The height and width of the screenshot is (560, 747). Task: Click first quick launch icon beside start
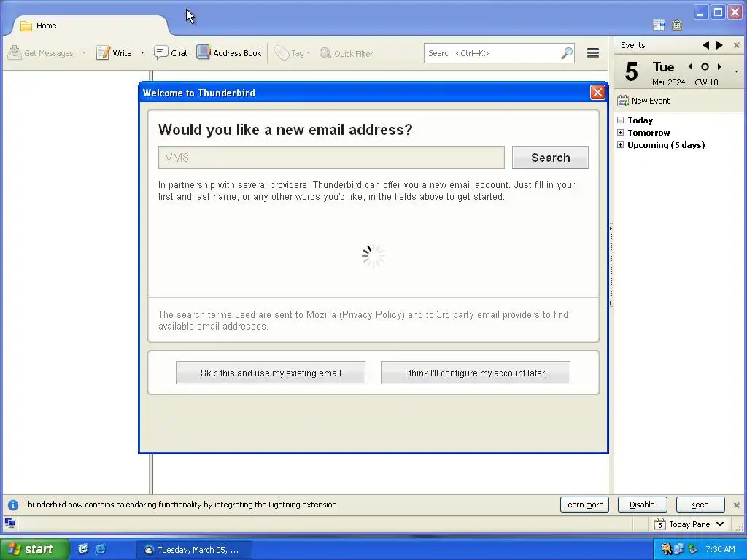83,549
